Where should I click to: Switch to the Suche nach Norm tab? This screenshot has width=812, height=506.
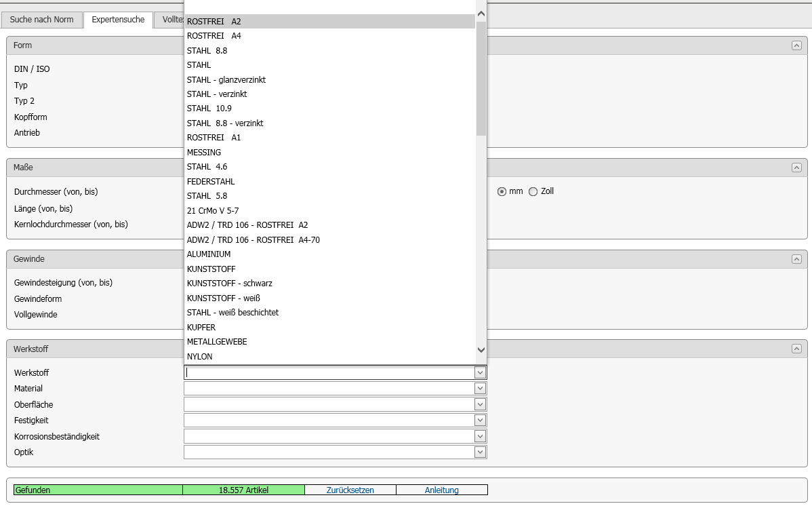tap(41, 20)
